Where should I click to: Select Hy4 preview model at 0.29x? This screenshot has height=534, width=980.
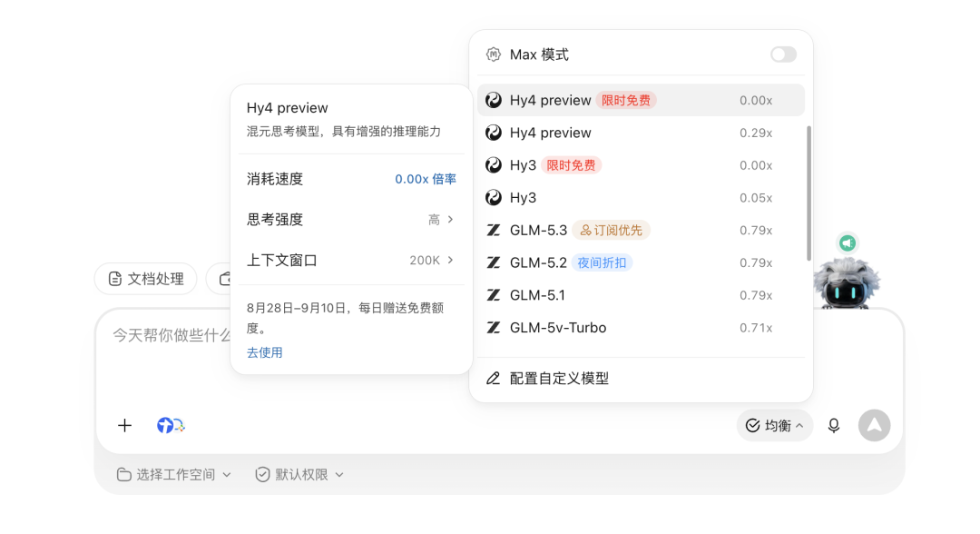[641, 133]
